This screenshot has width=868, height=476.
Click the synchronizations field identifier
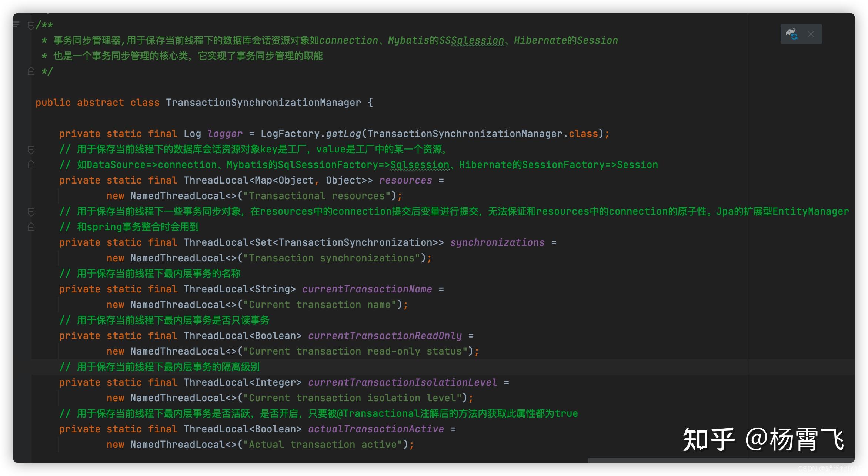pos(497,242)
